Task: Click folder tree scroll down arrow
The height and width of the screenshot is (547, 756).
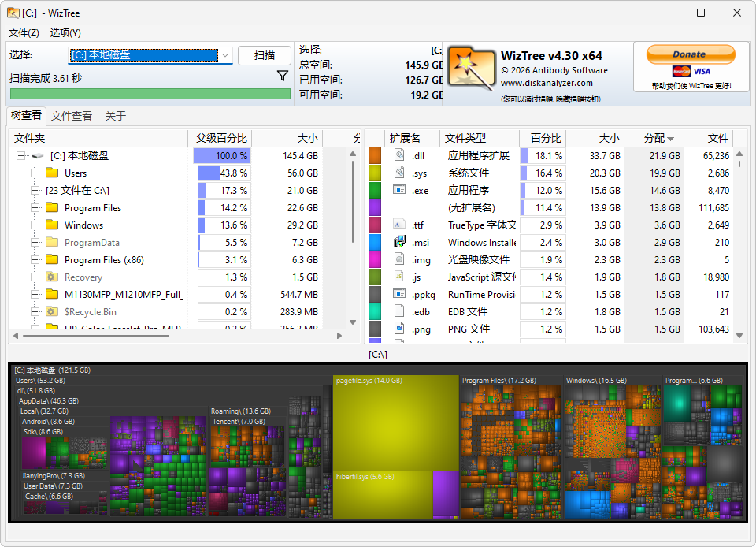Action: (353, 322)
